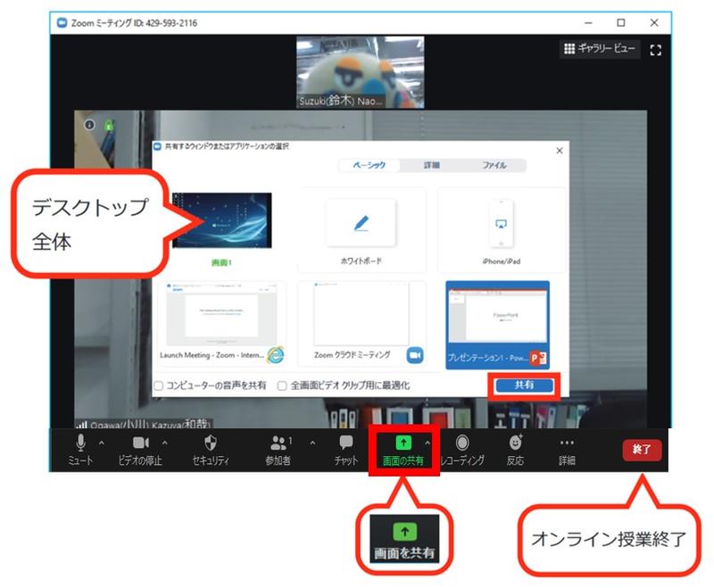Select Launch Meeting - Zoom browser window

coord(222,323)
